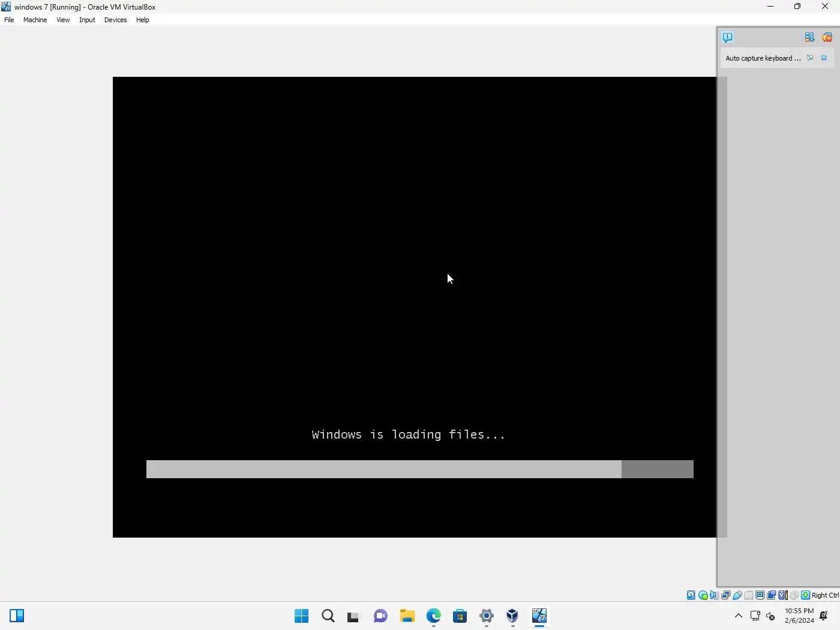Open Task View on the taskbar
The image size is (840, 630).
point(354,616)
